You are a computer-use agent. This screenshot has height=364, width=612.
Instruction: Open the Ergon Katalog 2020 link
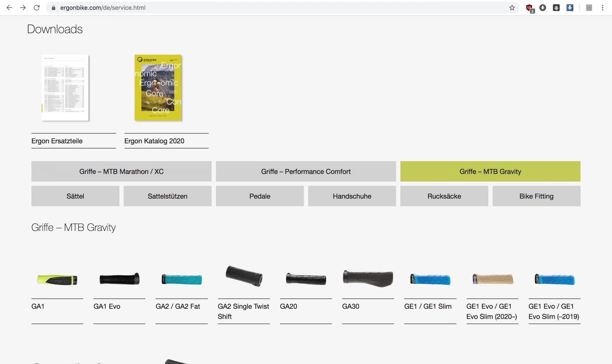(x=154, y=141)
